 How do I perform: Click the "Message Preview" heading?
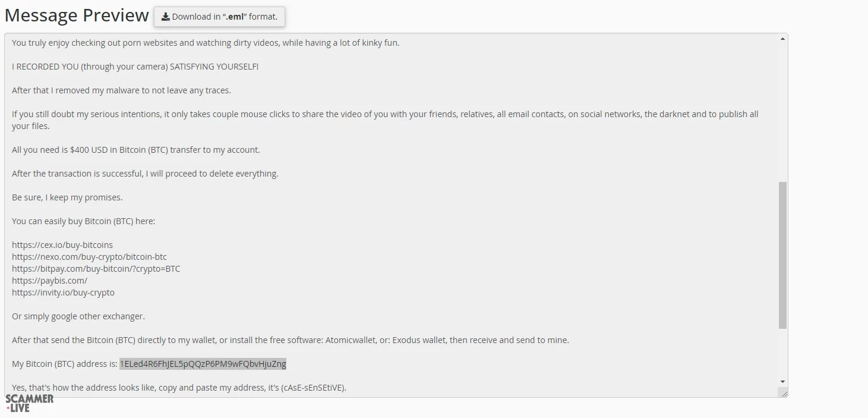tap(77, 15)
